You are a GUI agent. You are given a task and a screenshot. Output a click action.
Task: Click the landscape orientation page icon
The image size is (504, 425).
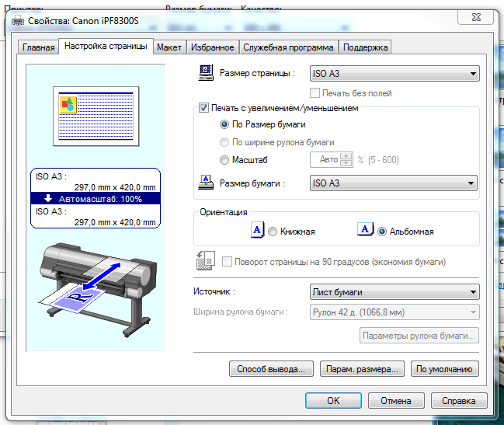[x=366, y=229]
